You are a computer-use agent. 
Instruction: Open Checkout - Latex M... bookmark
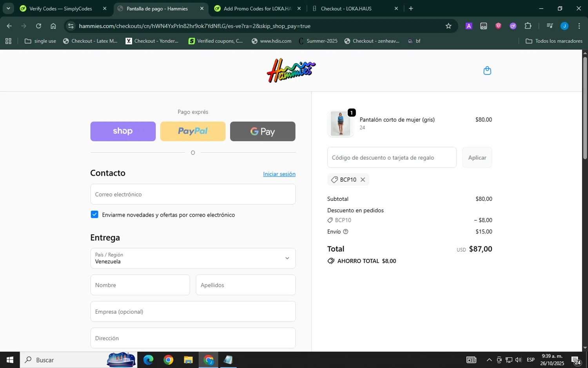click(x=90, y=41)
